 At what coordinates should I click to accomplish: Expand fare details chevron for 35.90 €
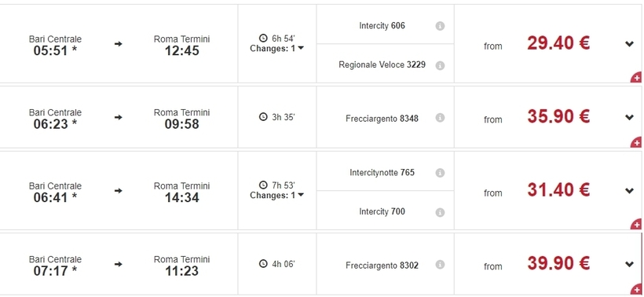tap(629, 118)
